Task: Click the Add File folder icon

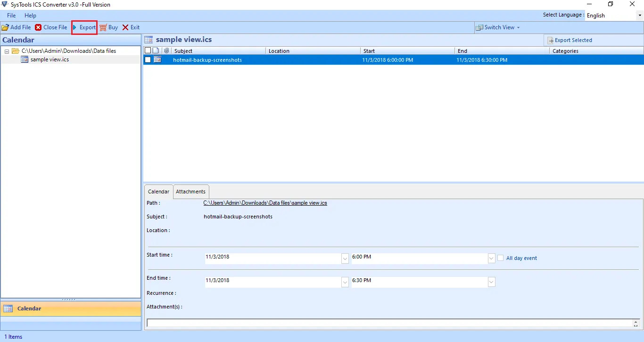Action: click(x=5, y=27)
